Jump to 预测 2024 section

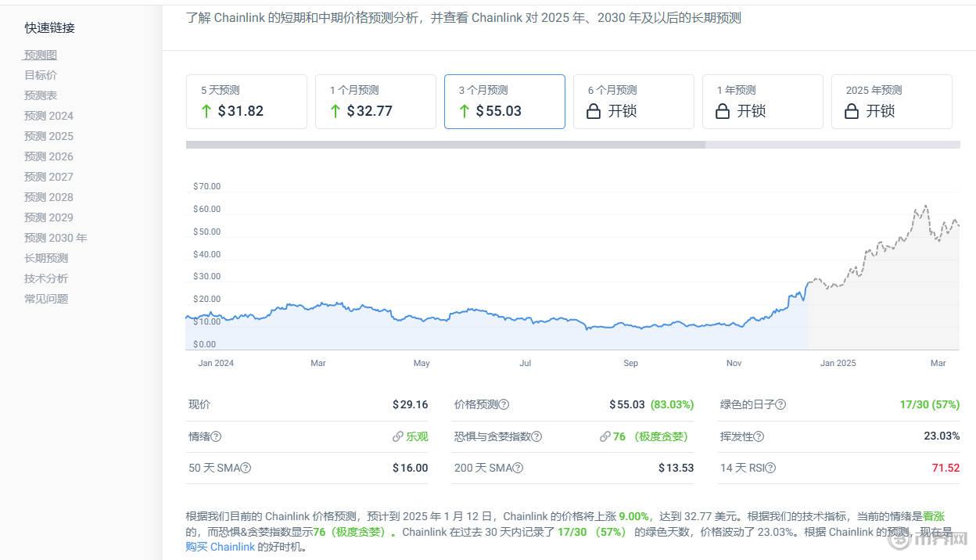(x=48, y=116)
